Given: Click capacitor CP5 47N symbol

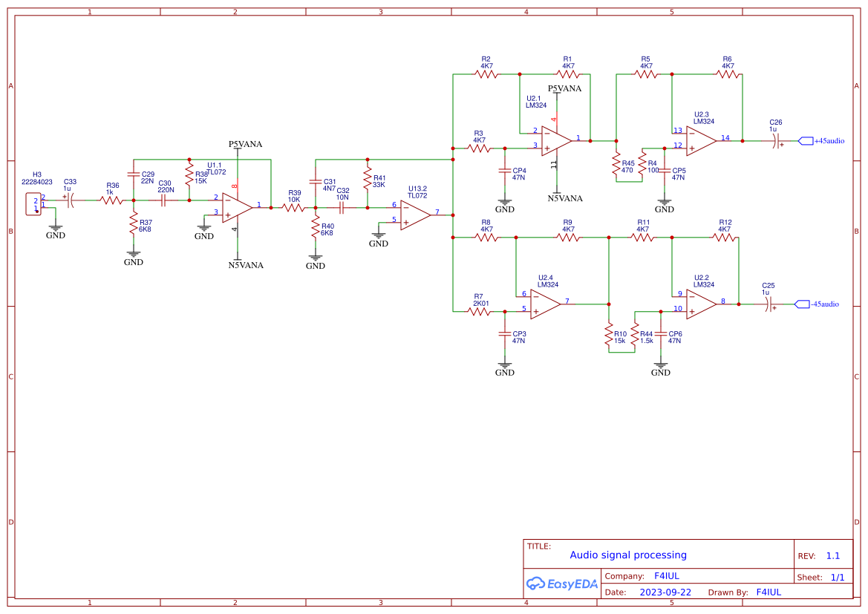Looking at the screenshot, I should pos(665,171).
